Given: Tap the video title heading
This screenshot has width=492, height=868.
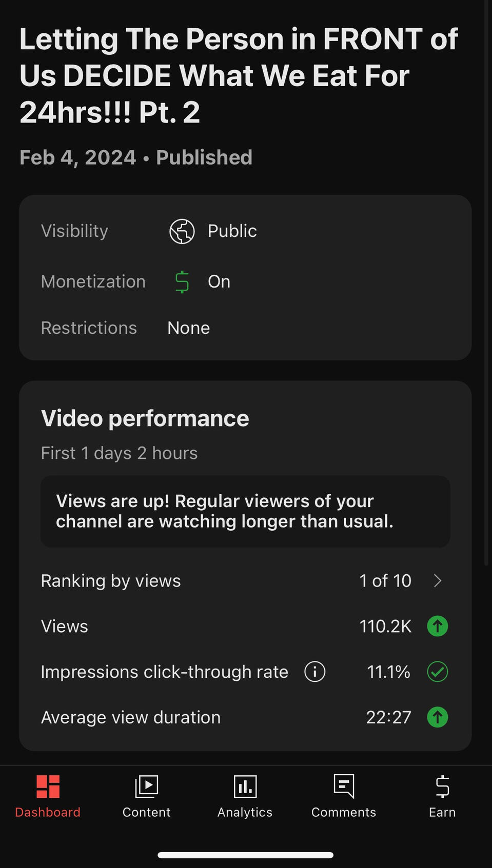Looking at the screenshot, I should pos(239,76).
